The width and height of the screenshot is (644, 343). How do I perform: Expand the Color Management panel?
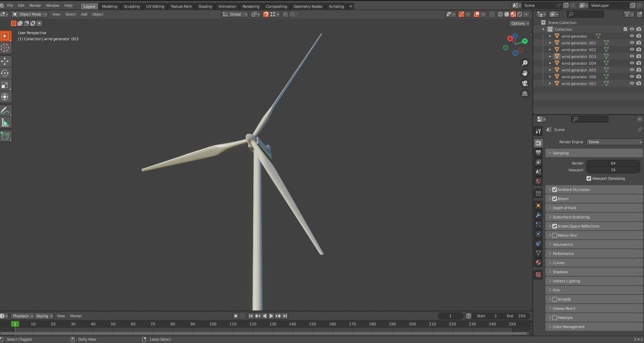pos(594,327)
